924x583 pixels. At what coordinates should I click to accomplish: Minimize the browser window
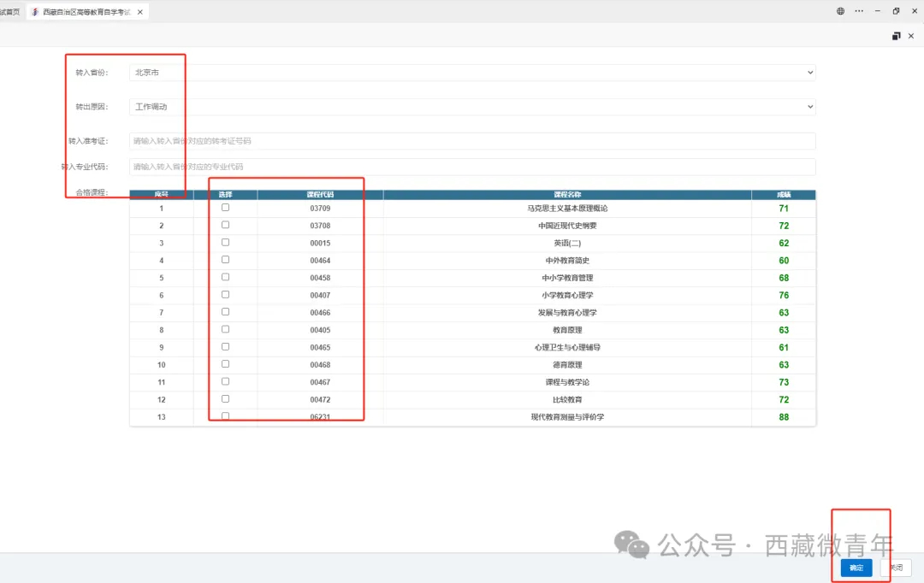click(877, 11)
